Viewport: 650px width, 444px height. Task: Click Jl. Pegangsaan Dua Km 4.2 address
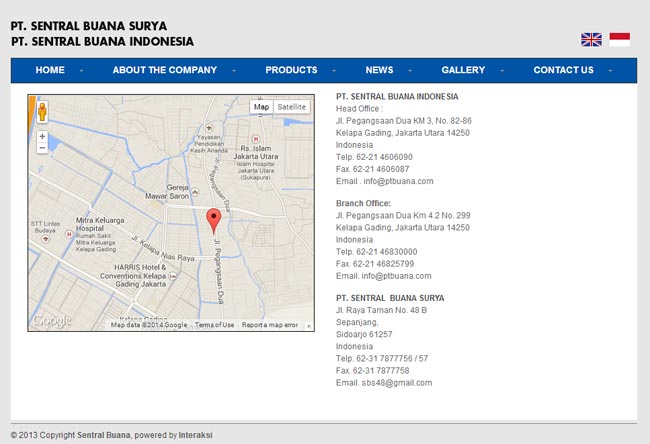coord(403,216)
